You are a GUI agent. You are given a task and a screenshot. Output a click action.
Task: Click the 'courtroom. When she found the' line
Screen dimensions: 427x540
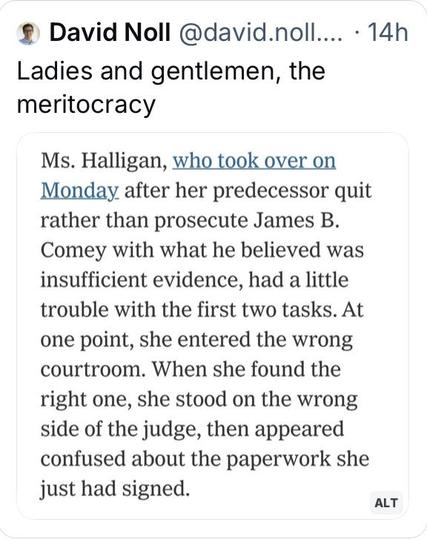tap(191, 369)
